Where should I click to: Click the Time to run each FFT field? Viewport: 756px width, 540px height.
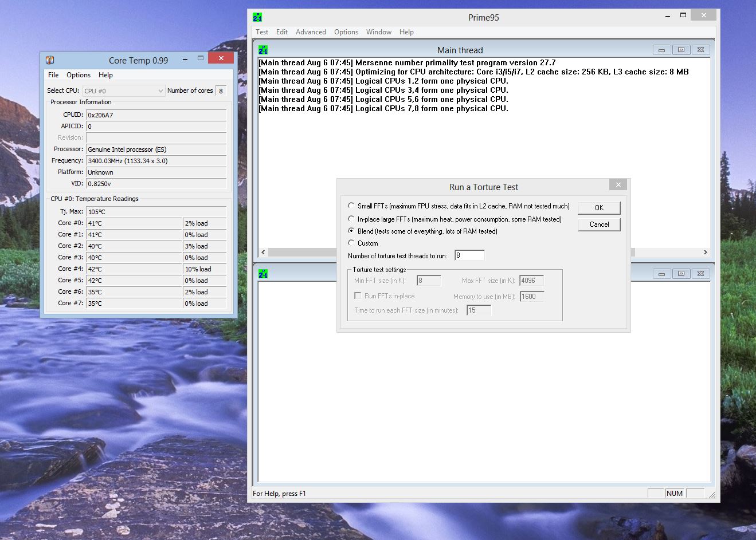(479, 310)
